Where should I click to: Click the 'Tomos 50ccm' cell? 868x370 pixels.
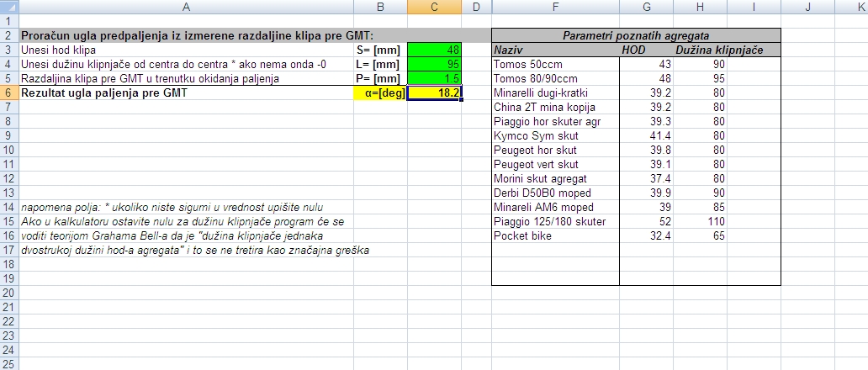(x=554, y=64)
